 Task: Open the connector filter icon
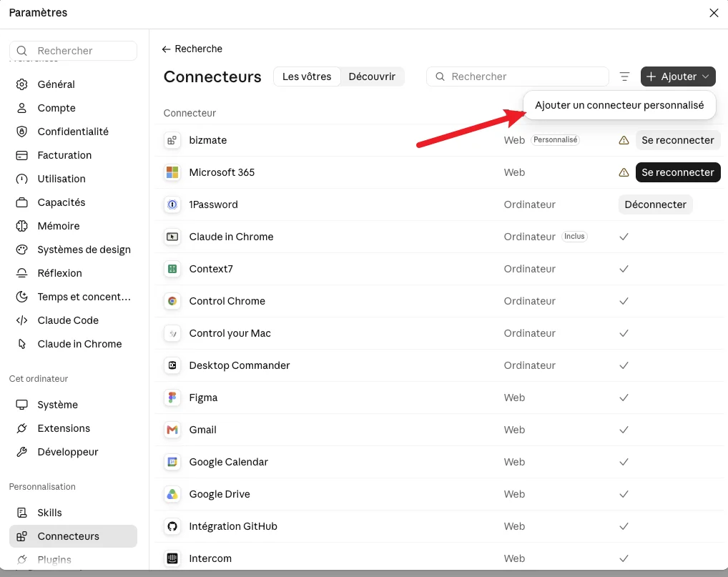point(624,77)
